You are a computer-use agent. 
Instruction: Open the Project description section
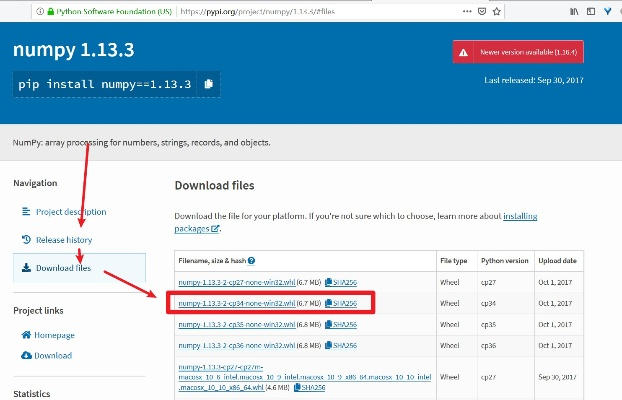(x=70, y=212)
